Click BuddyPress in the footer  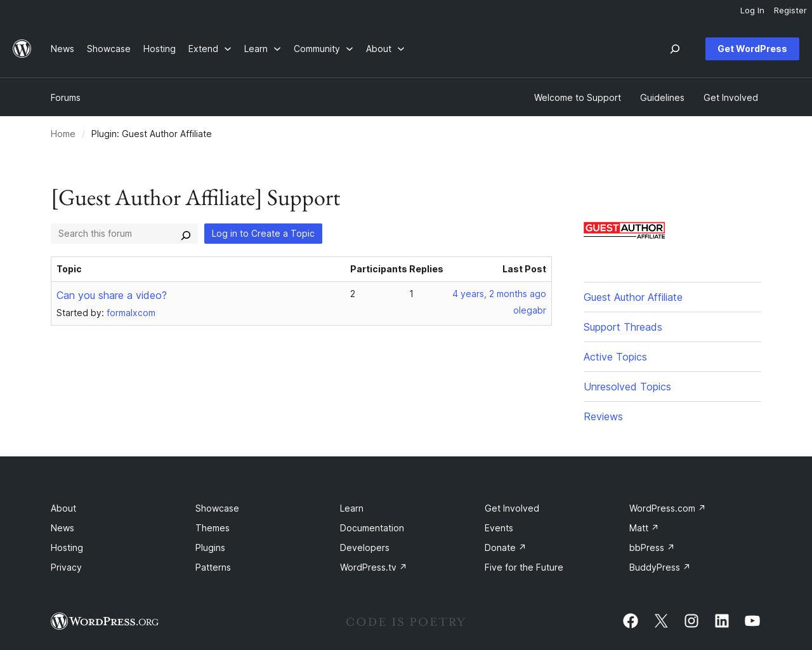pyautogui.click(x=659, y=567)
